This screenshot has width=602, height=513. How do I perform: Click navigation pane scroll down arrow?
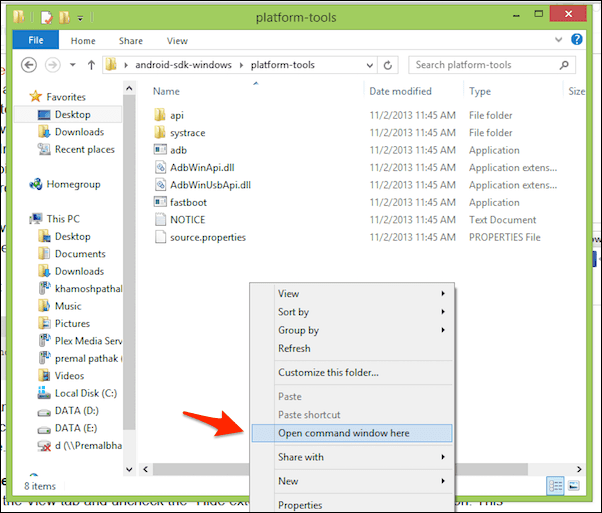click(x=129, y=469)
